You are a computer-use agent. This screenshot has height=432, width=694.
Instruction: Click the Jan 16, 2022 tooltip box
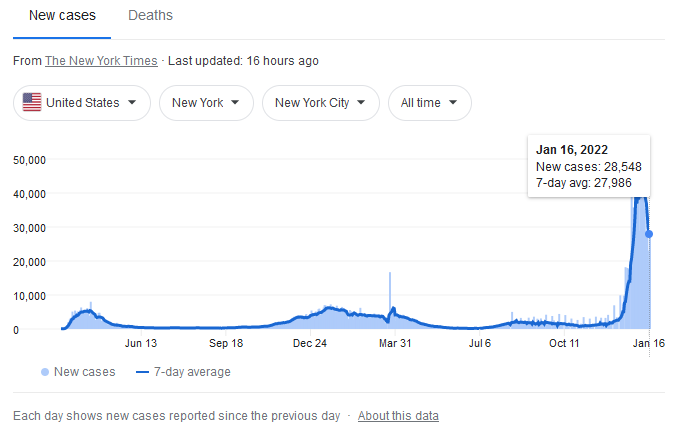click(x=590, y=165)
